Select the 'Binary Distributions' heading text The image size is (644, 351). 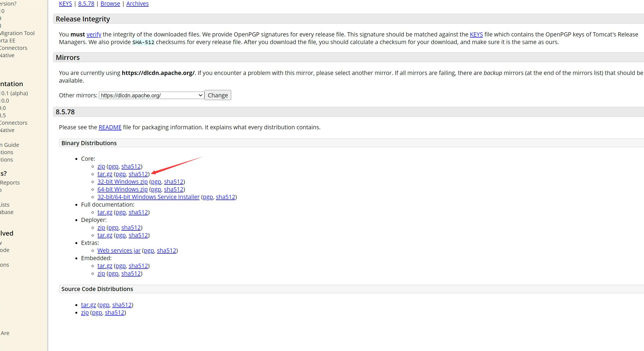click(89, 143)
